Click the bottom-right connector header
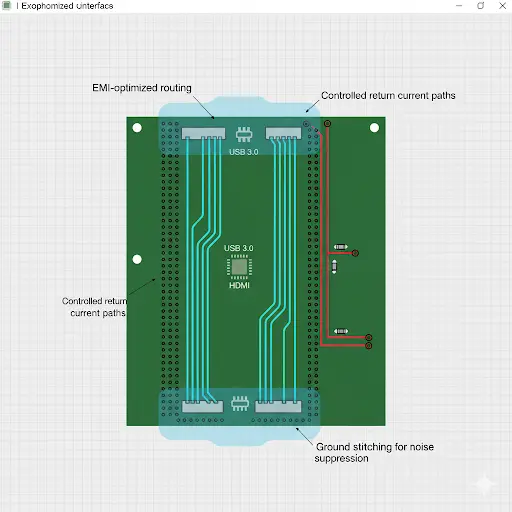 278,407
